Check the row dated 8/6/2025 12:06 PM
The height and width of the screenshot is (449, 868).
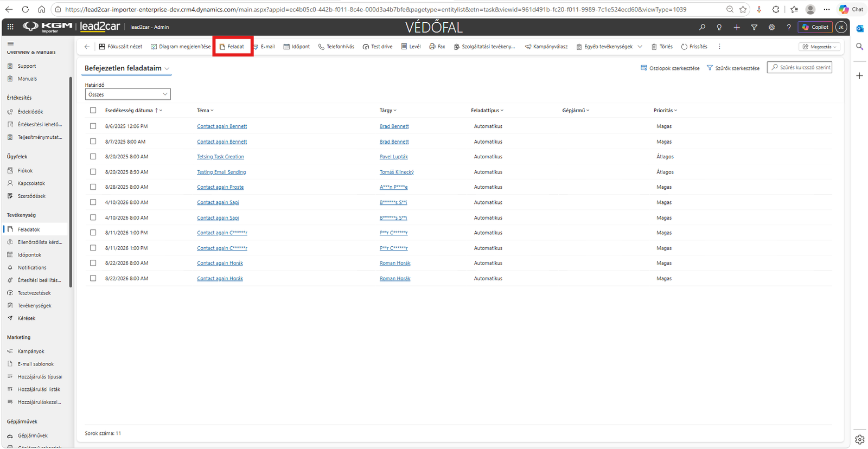point(93,126)
